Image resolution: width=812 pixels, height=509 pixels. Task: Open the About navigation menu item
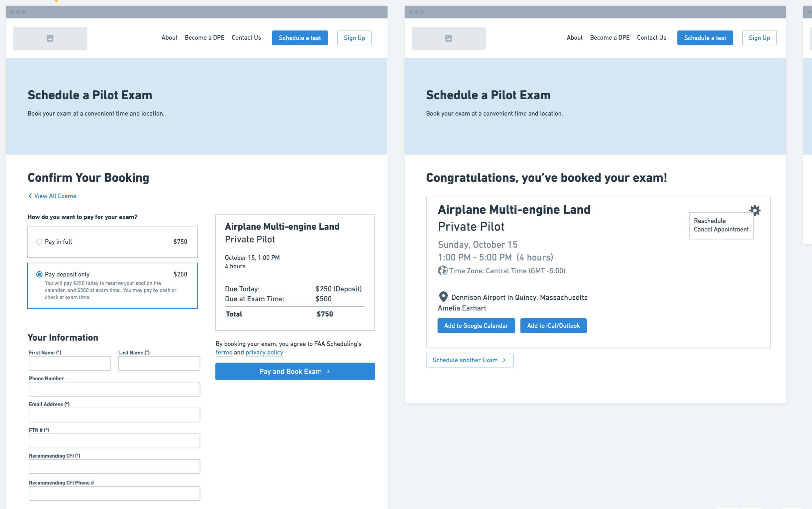[x=169, y=38]
